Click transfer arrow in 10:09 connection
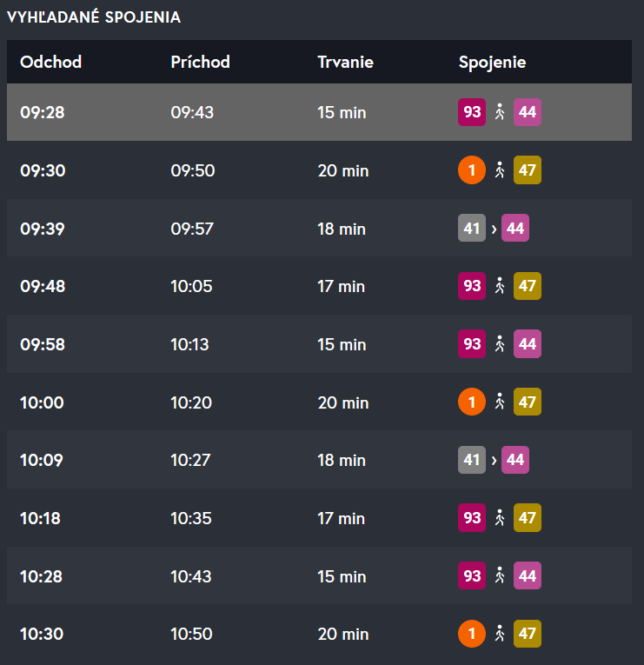This screenshot has height=665, width=644. point(494,461)
